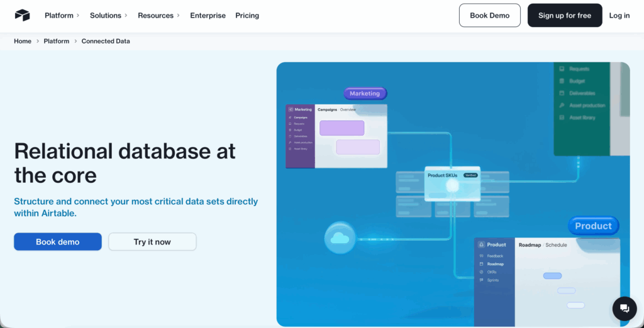Click the Airtable logo icon
The width and height of the screenshot is (644, 328).
click(22, 15)
